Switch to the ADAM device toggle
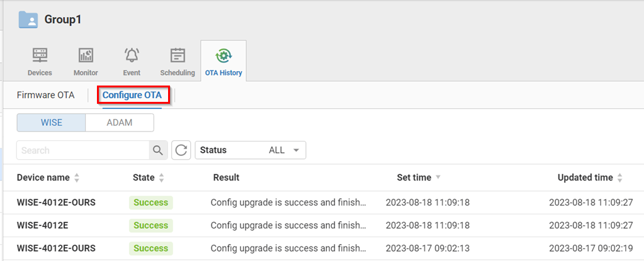 click(120, 123)
